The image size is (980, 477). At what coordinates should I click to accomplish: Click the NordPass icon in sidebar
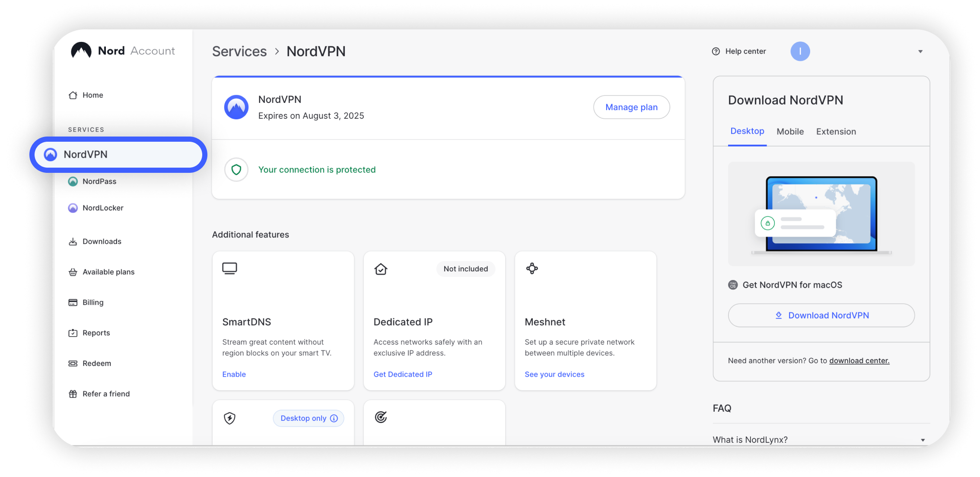tap(73, 181)
